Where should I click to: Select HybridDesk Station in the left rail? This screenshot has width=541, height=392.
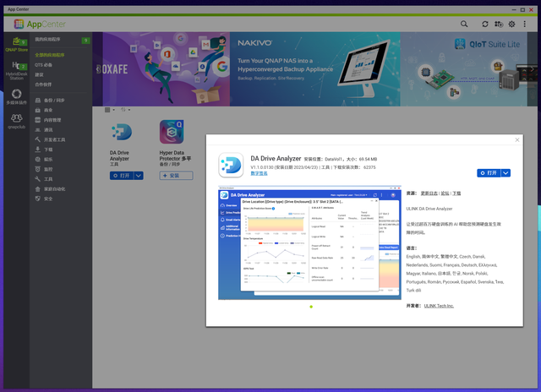click(17, 71)
